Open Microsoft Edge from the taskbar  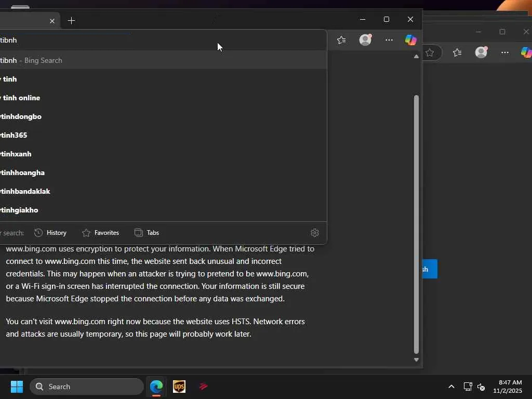[x=156, y=387]
